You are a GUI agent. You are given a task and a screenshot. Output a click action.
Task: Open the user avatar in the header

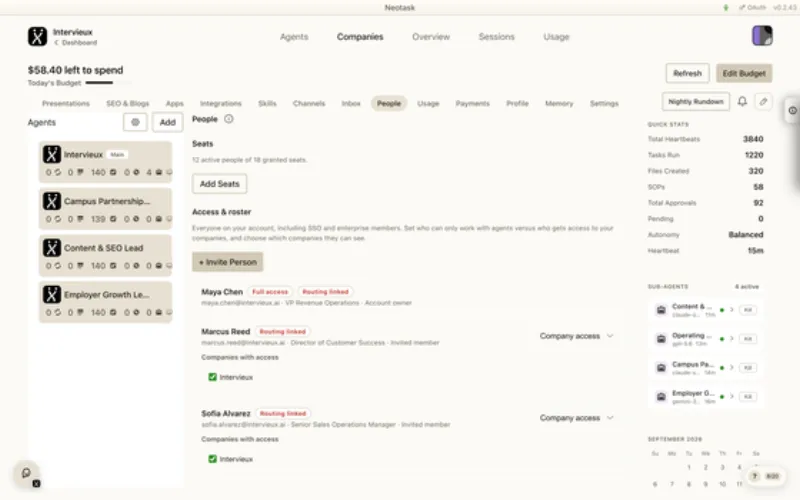click(x=762, y=36)
